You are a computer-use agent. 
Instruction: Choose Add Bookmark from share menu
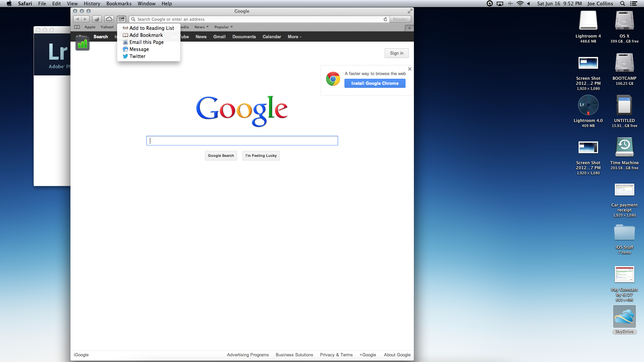[x=149, y=35]
